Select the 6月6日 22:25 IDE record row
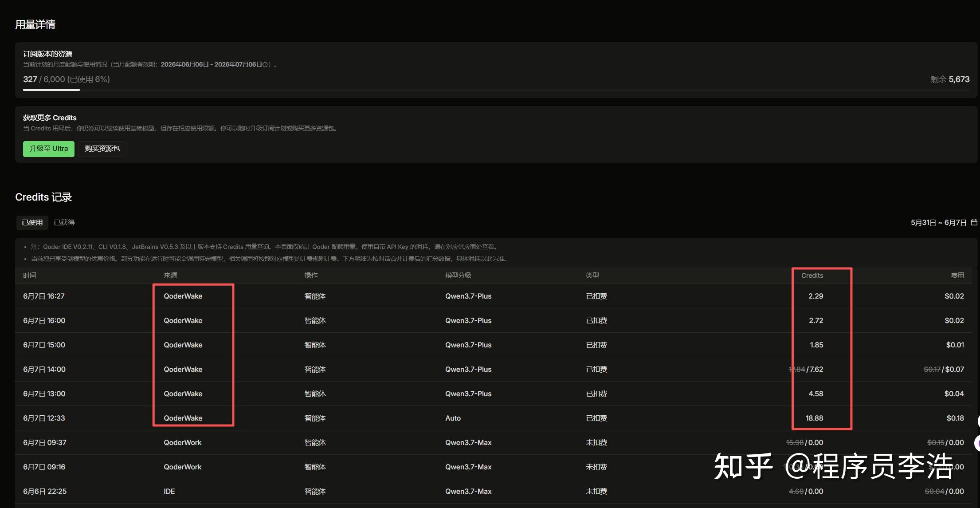The height and width of the screenshot is (508, 980). (x=494, y=491)
